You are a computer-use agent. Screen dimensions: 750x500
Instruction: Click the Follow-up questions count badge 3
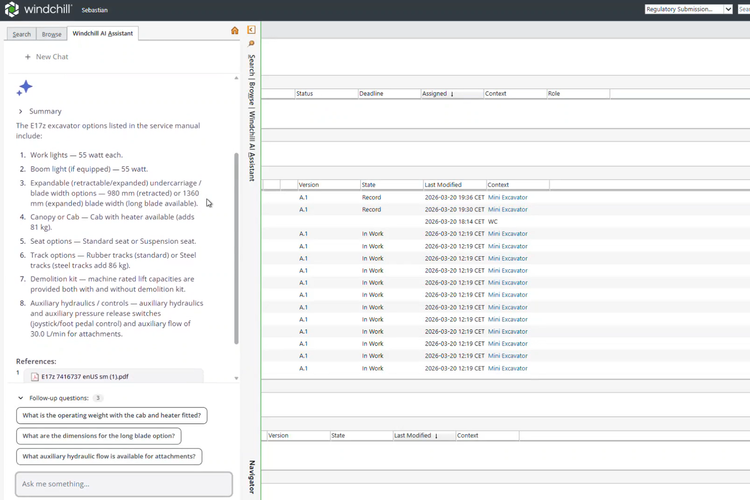[98, 398]
